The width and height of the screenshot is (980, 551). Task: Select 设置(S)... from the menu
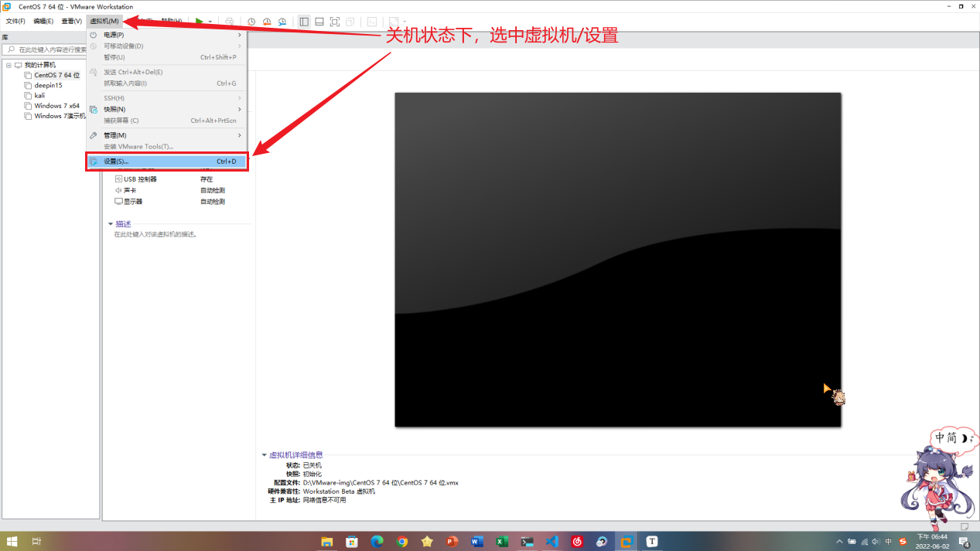(166, 162)
